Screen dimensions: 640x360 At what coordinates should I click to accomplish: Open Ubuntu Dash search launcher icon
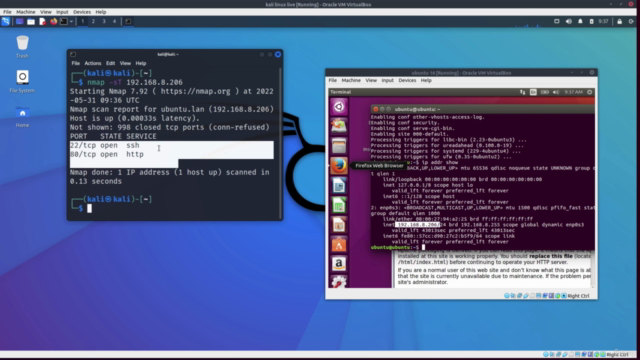[x=339, y=107]
